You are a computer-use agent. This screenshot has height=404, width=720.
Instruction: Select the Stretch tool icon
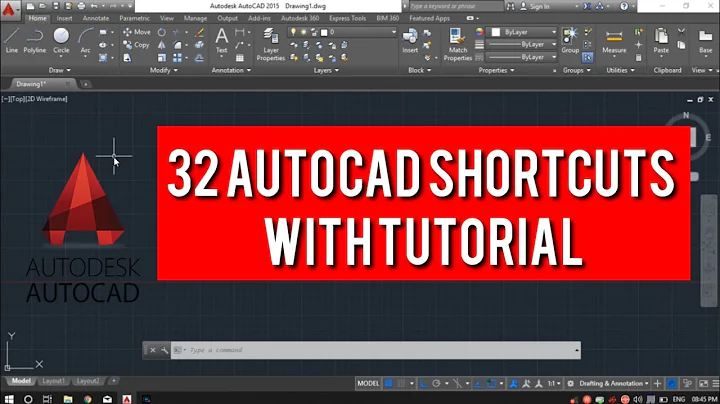coord(127,58)
